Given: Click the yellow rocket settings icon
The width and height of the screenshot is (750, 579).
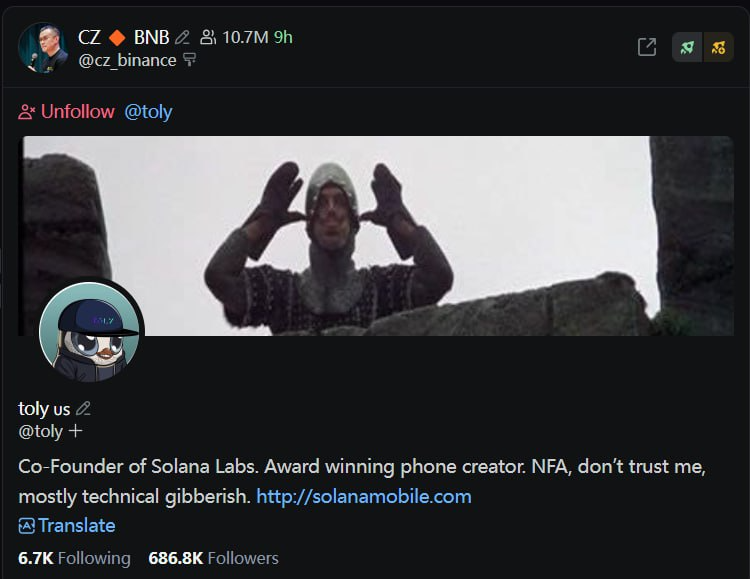Looking at the screenshot, I should tap(718, 47).
